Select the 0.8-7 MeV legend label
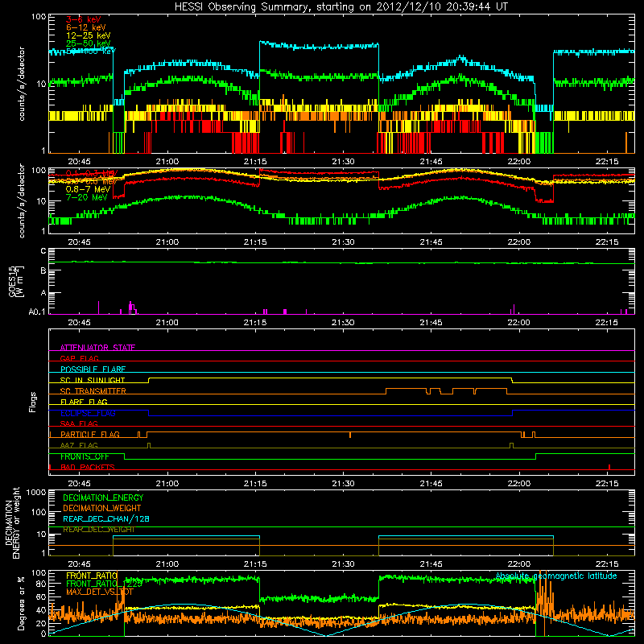 [x=88, y=189]
